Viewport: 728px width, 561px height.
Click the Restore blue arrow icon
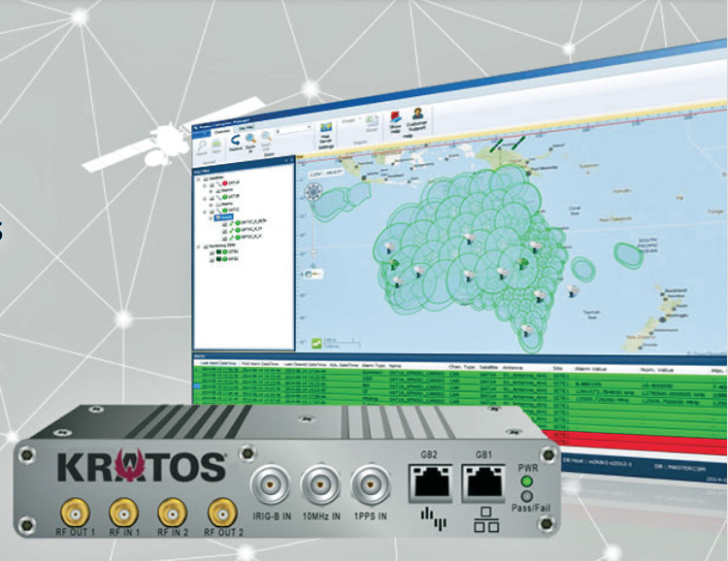click(235, 140)
